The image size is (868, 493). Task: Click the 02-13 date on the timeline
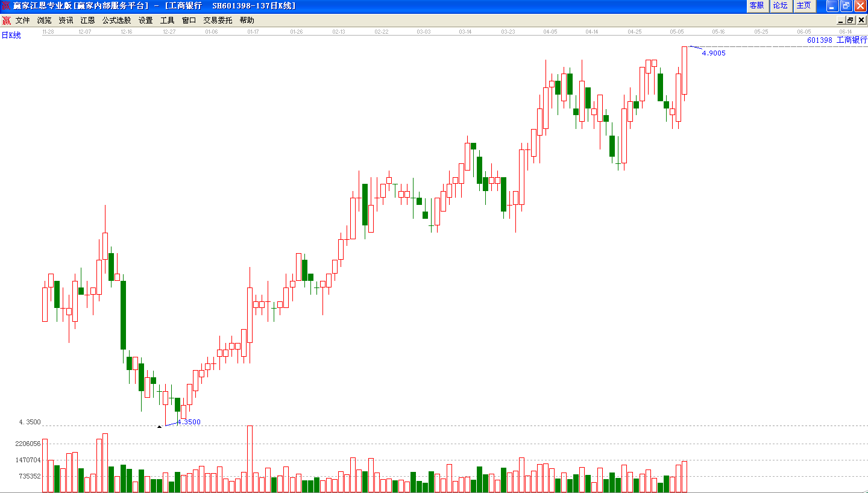point(339,31)
